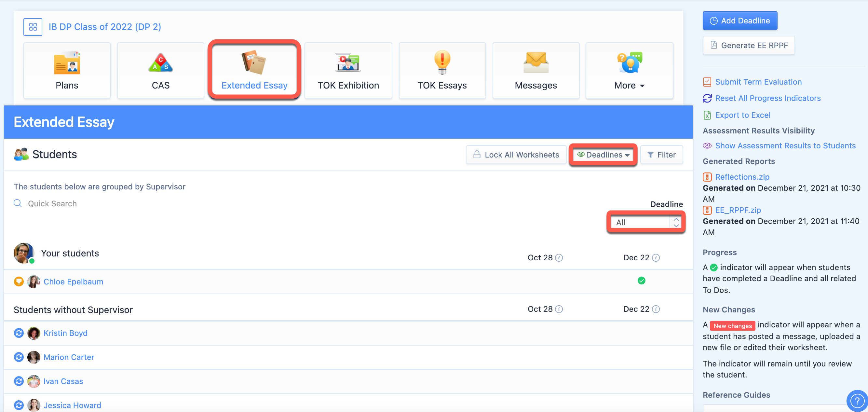Click the TOK Essays lightbulb icon

pos(442,62)
